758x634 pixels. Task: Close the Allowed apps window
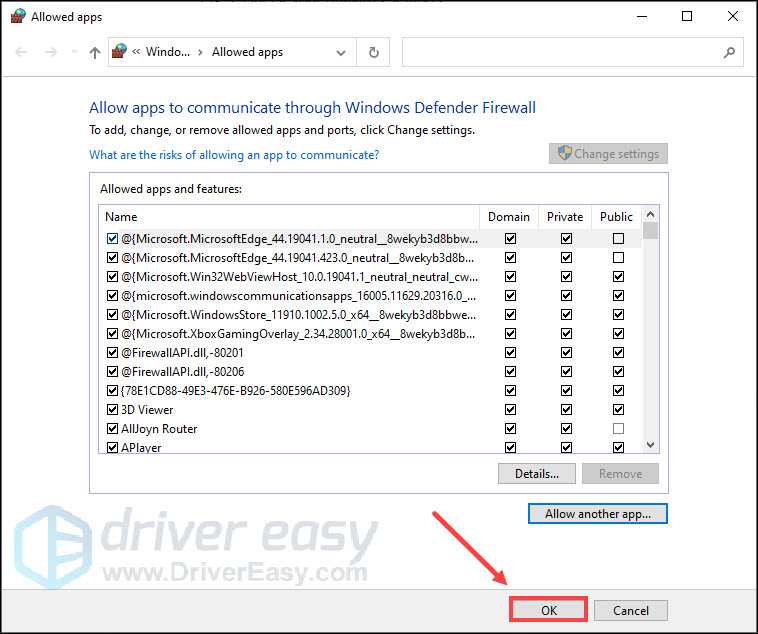pyautogui.click(x=733, y=16)
